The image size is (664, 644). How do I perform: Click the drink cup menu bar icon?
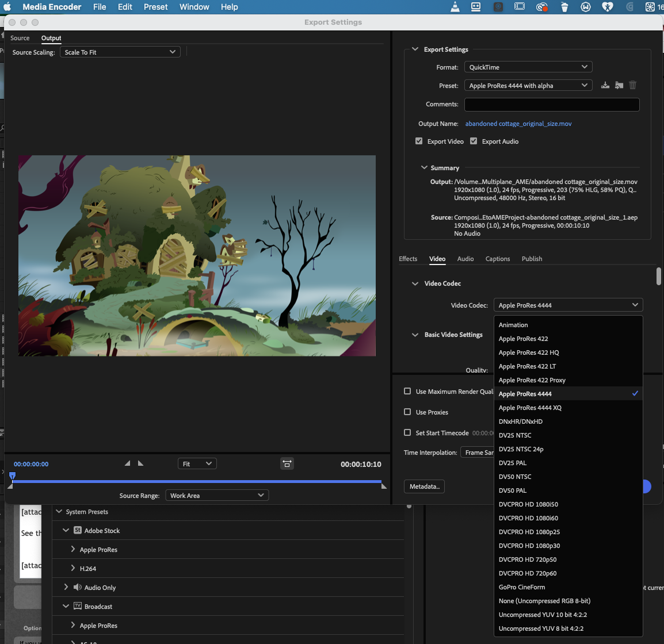(x=564, y=7)
